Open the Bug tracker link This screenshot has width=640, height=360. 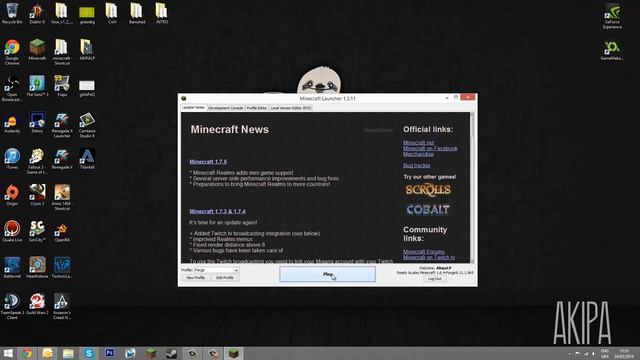click(416, 165)
